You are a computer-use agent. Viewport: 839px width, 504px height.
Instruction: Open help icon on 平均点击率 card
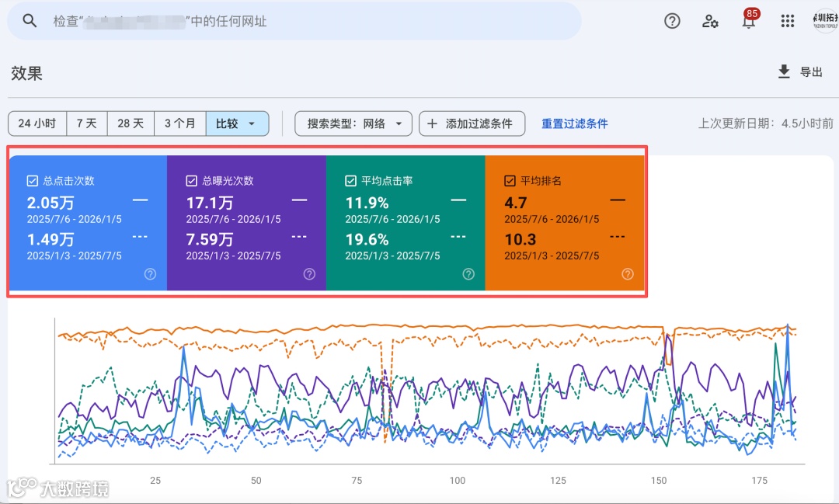click(468, 274)
